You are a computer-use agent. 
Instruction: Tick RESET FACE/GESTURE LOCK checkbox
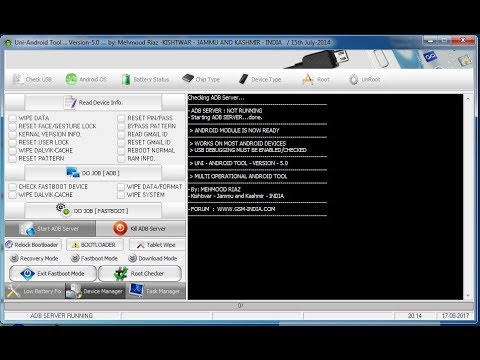13,126
